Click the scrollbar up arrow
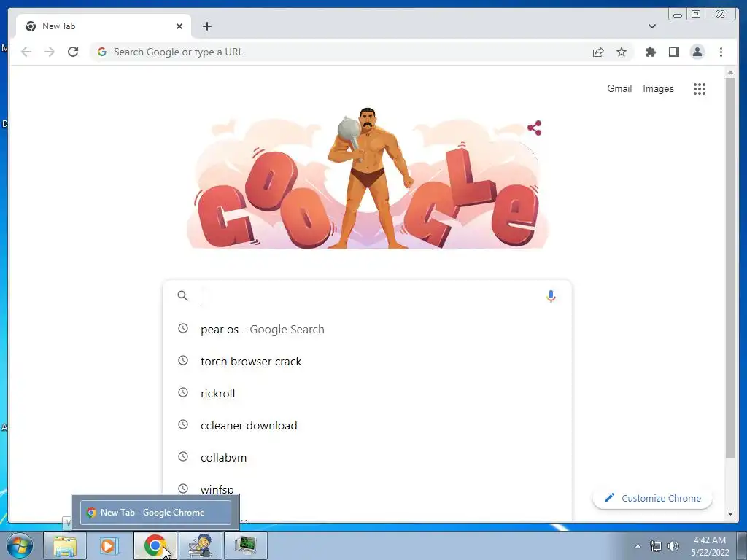The height and width of the screenshot is (560, 747). 730,72
